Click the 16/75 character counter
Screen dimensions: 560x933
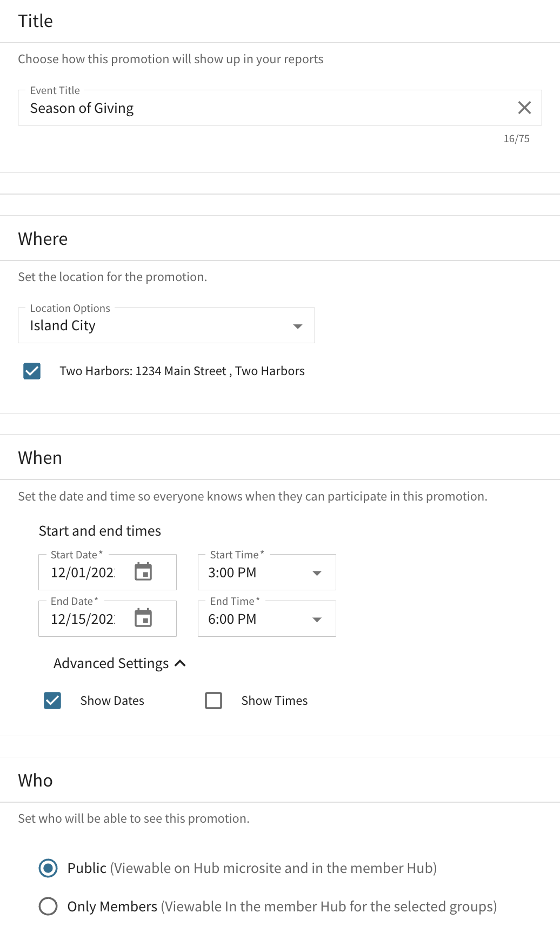517,139
